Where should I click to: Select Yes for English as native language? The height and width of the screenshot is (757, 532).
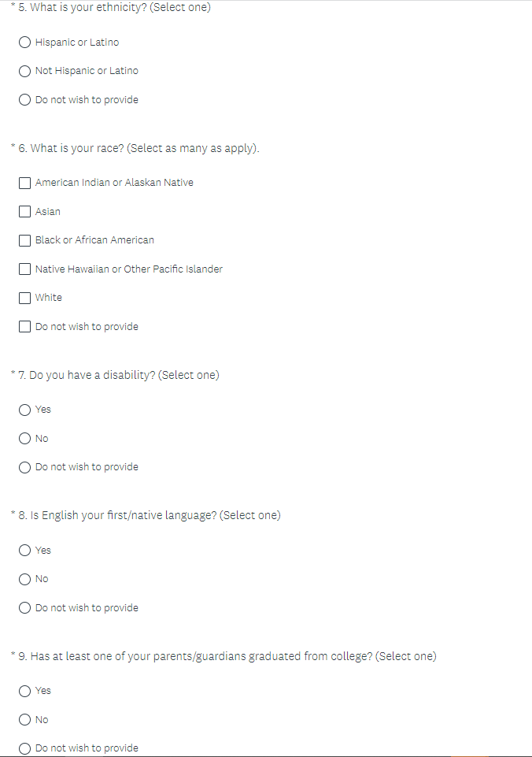[25, 551]
